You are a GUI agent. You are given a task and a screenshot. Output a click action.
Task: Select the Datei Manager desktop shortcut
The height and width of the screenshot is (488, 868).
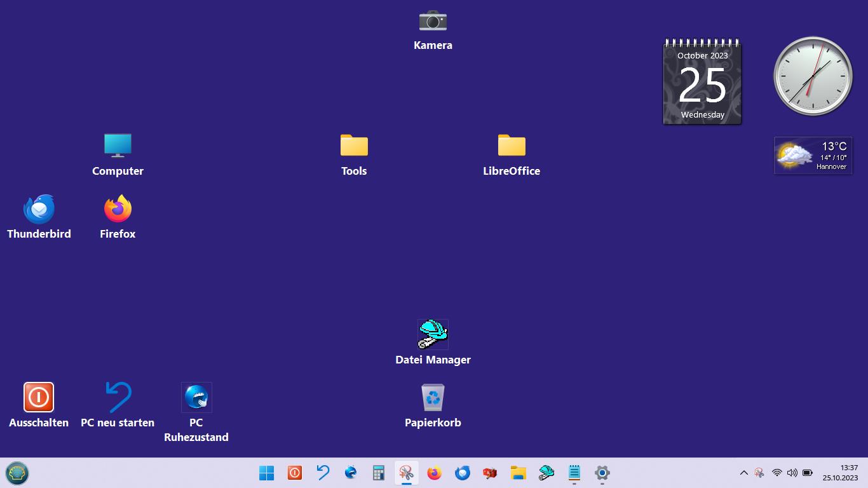(433, 343)
